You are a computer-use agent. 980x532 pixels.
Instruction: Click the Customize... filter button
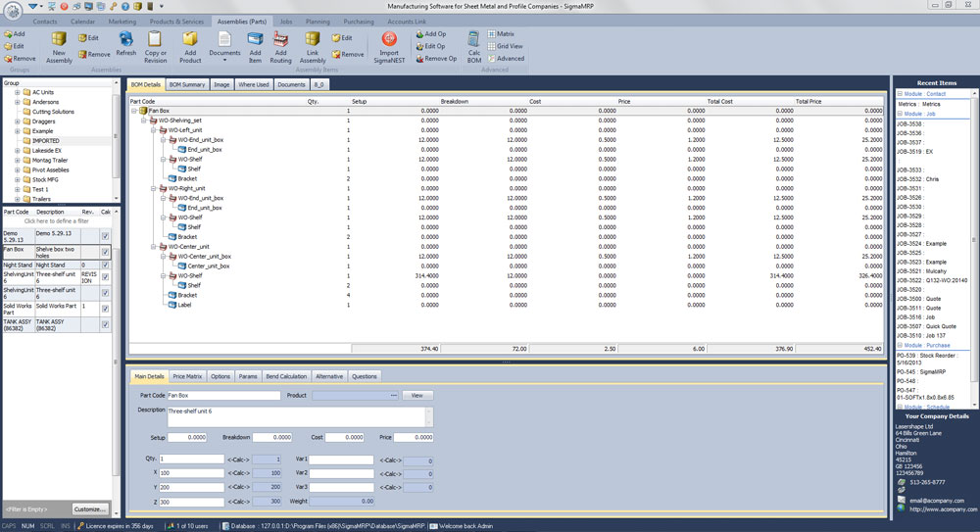[x=89, y=509]
